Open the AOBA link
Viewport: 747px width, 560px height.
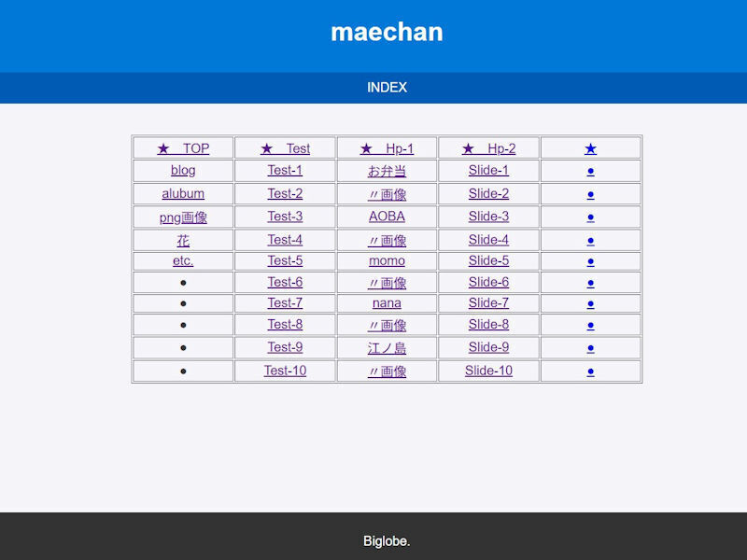(387, 216)
